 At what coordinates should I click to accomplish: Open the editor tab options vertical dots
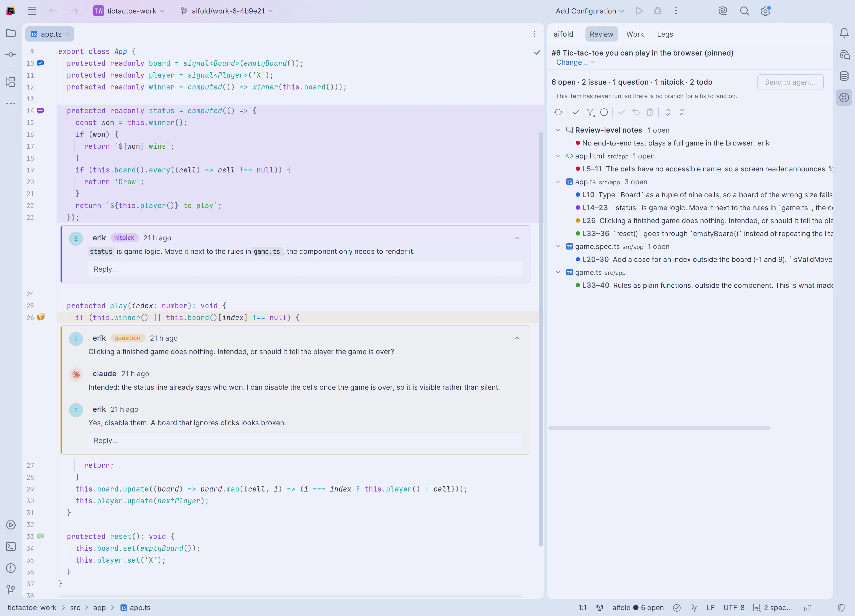[534, 34]
